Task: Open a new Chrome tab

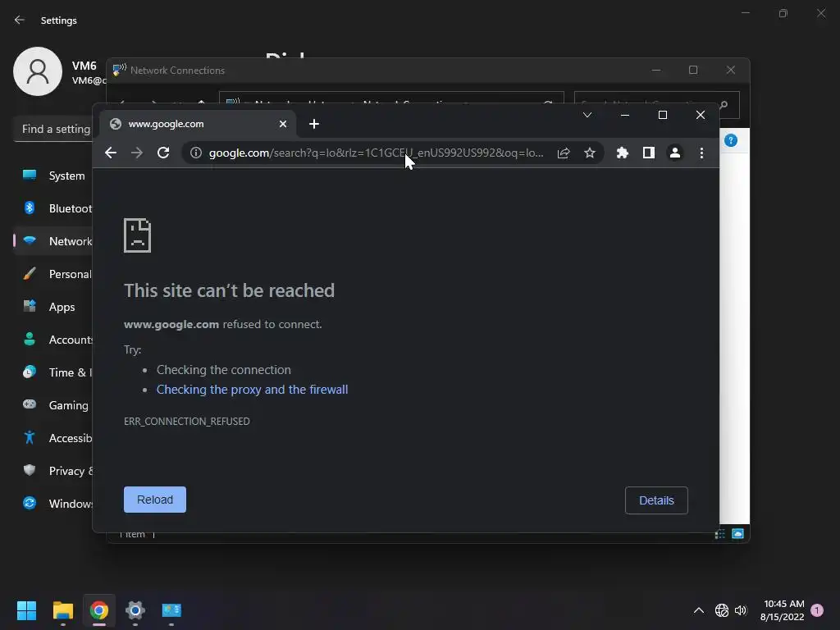Action: (314, 125)
